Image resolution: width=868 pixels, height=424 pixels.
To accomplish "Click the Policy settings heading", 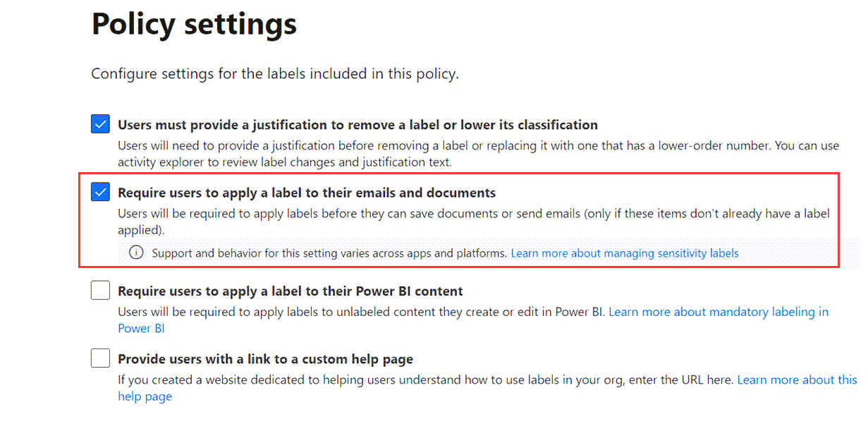I will tap(194, 24).
